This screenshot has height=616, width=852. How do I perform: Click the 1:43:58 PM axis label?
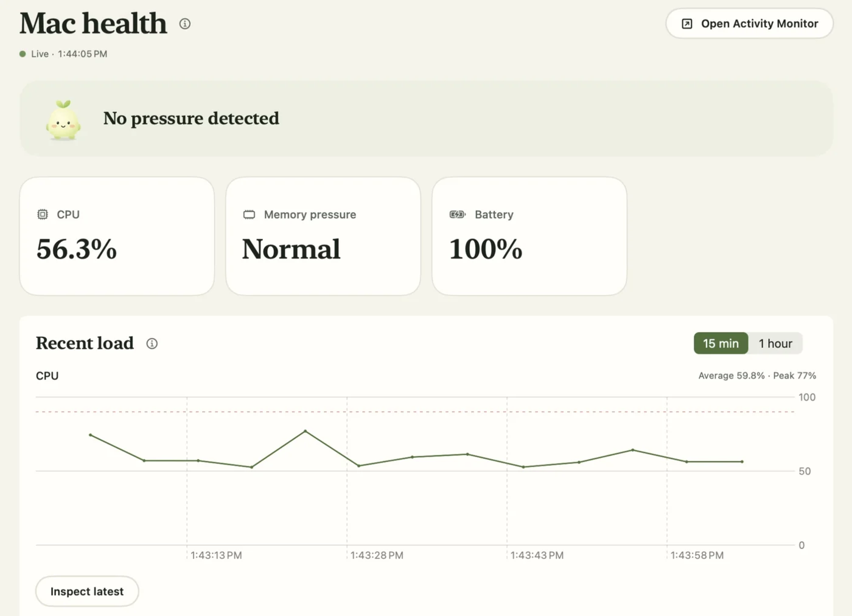click(697, 555)
